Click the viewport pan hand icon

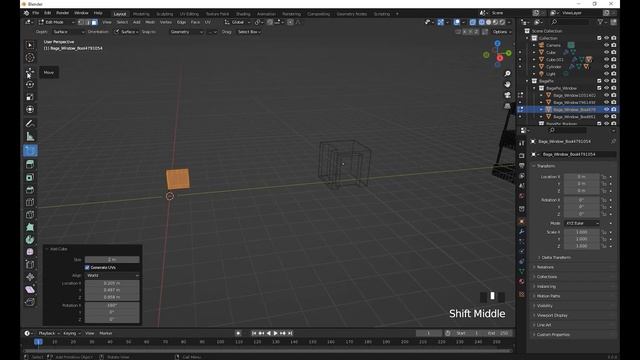pyautogui.click(x=507, y=84)
